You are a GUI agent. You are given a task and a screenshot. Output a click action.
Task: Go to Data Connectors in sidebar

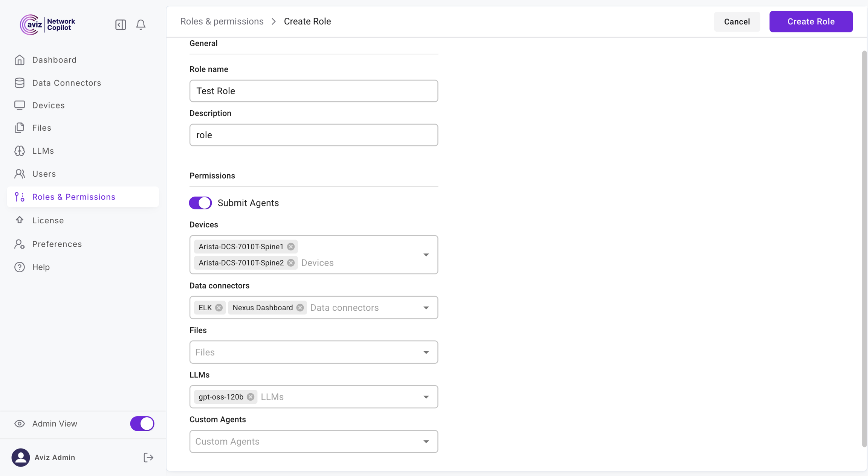(x=66, y=83)
